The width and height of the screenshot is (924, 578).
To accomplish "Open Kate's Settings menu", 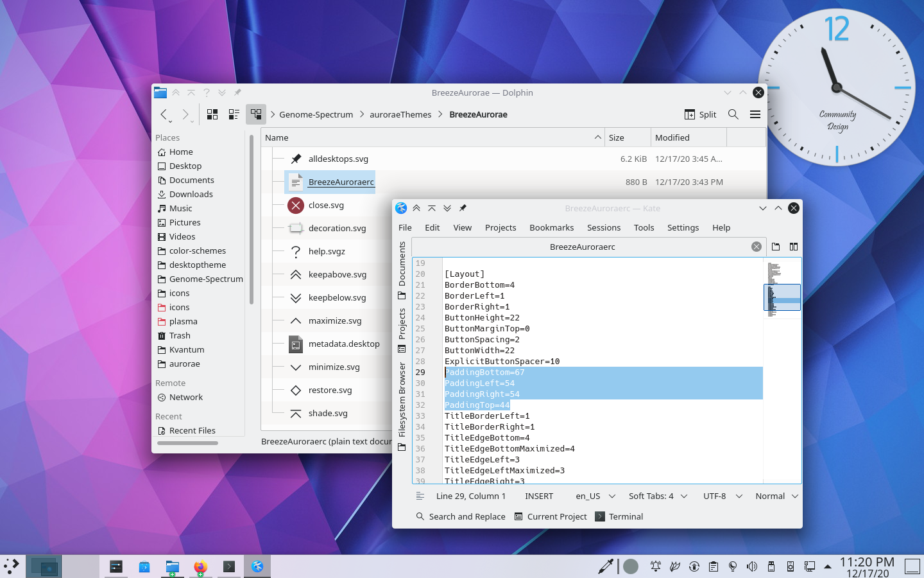I will point(683,227).
